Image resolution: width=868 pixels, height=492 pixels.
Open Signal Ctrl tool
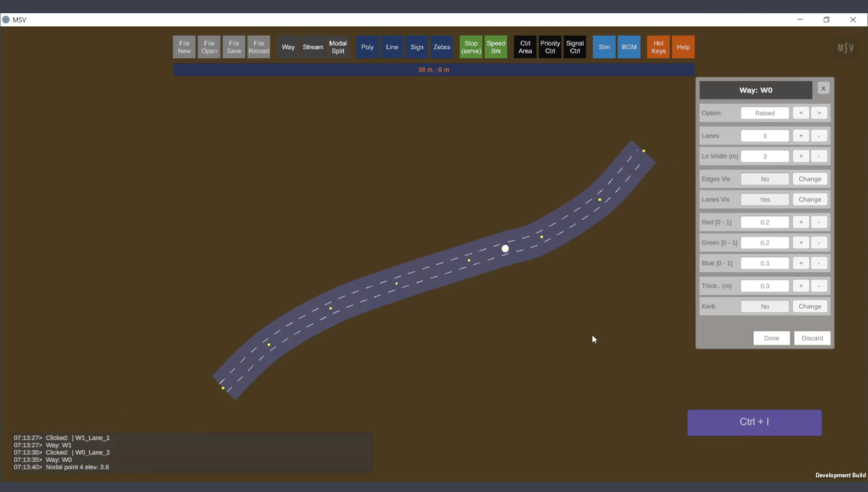click(x=575, y=47)
